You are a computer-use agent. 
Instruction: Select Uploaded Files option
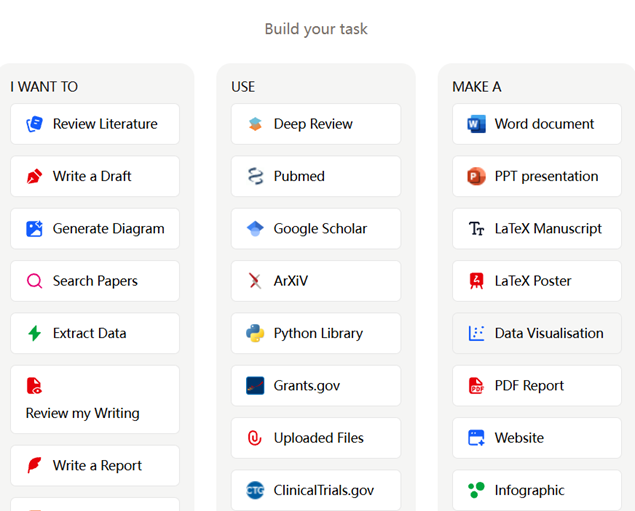[x=315, y=438]
